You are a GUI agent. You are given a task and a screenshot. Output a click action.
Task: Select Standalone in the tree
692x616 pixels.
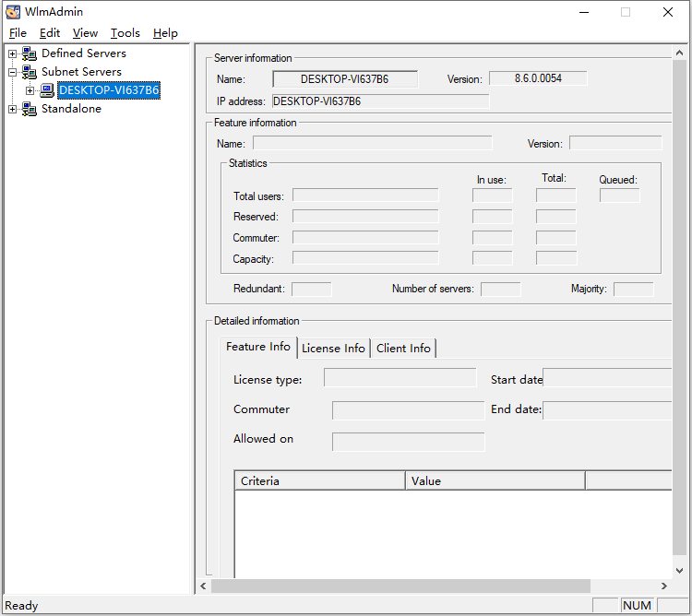click(x=71, y=109)
